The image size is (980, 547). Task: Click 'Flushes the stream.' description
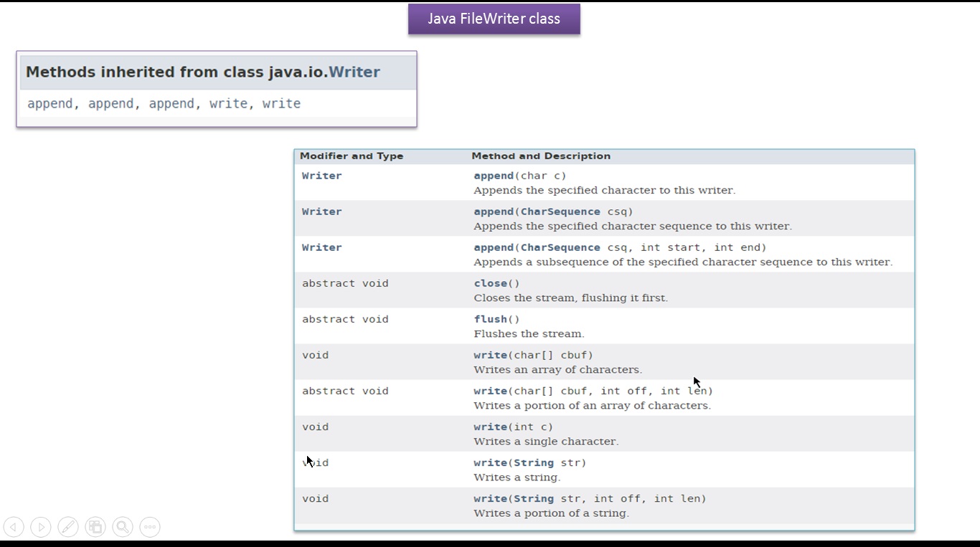tap(529, 333)
